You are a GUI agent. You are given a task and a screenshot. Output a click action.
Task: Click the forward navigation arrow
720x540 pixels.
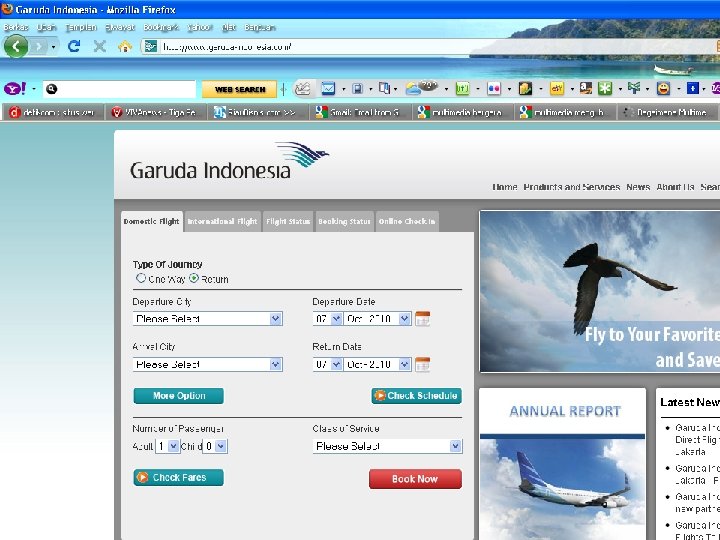[39, 46]
